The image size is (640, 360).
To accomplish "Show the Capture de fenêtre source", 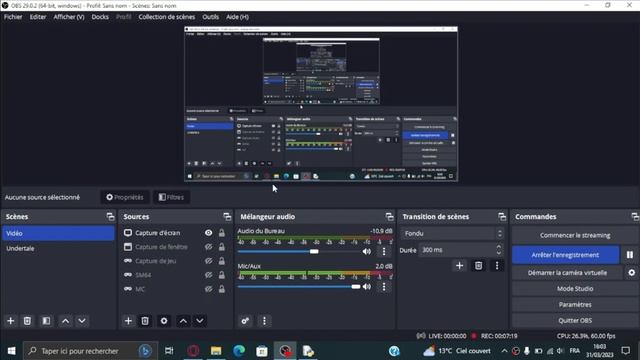I will (x=209, y=247).
